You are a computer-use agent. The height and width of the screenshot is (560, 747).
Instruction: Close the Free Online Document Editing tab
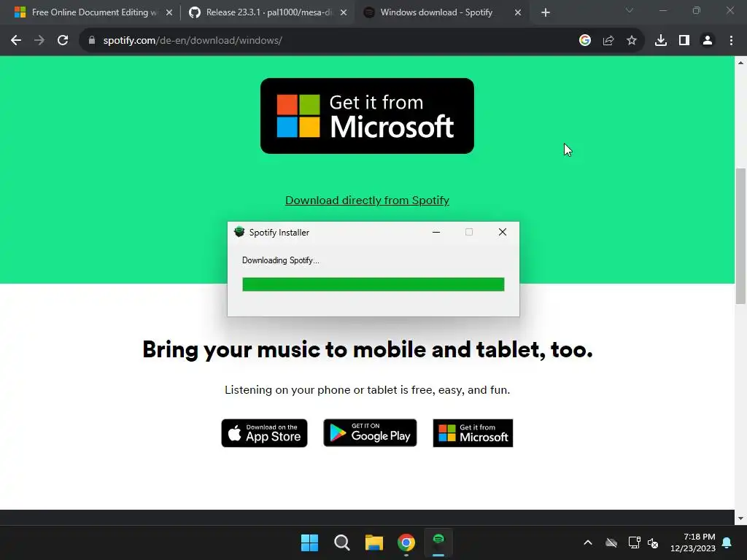point(169,13)
